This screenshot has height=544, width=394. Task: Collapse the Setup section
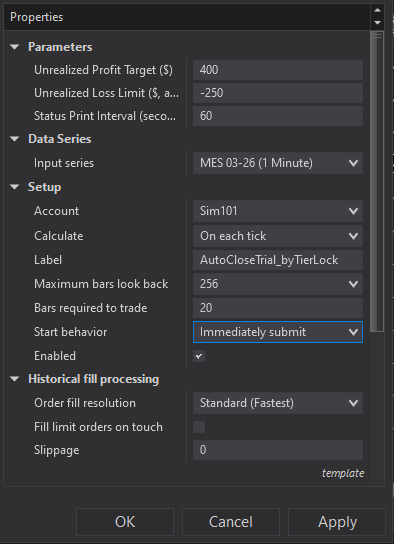(x=15, y=187)
